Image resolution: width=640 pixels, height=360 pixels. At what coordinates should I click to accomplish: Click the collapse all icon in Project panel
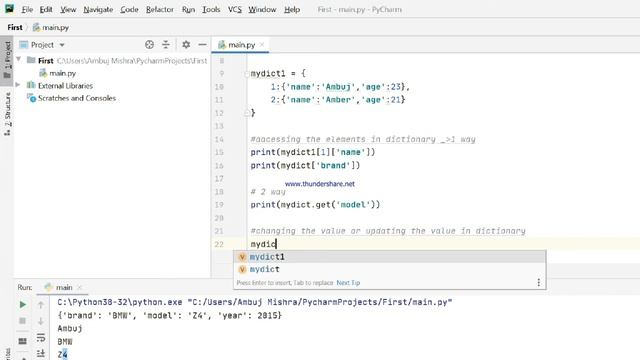coord(166,45)
